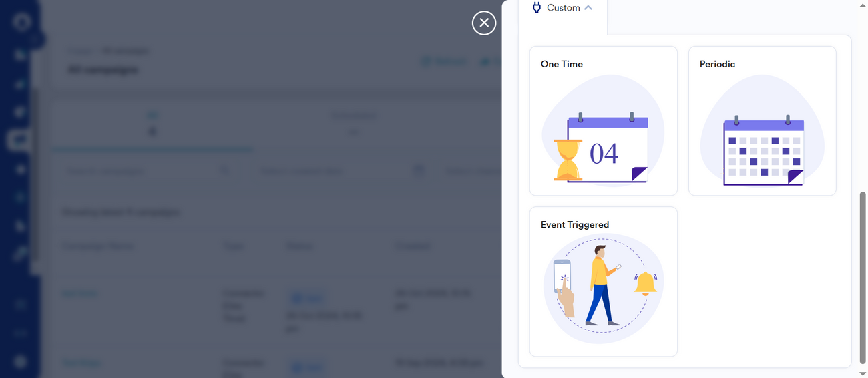This screenshot has height=378, width=868.
Task: Collapse the Custom section chevron
Action: pyautogui.click(x=588, y=8)
